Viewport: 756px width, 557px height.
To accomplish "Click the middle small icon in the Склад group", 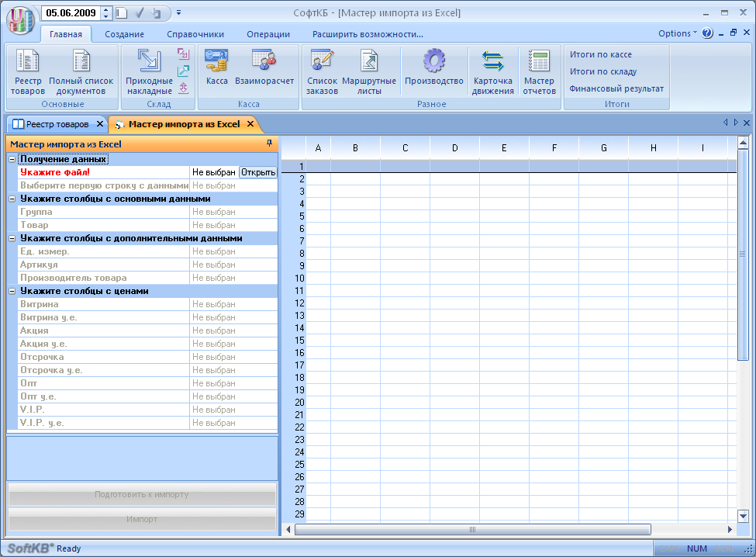I will tap(183, 71).
